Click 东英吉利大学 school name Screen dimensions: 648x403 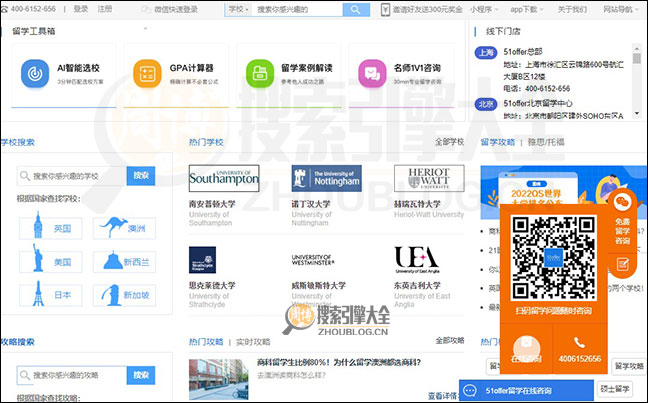(x=417, y=285)
